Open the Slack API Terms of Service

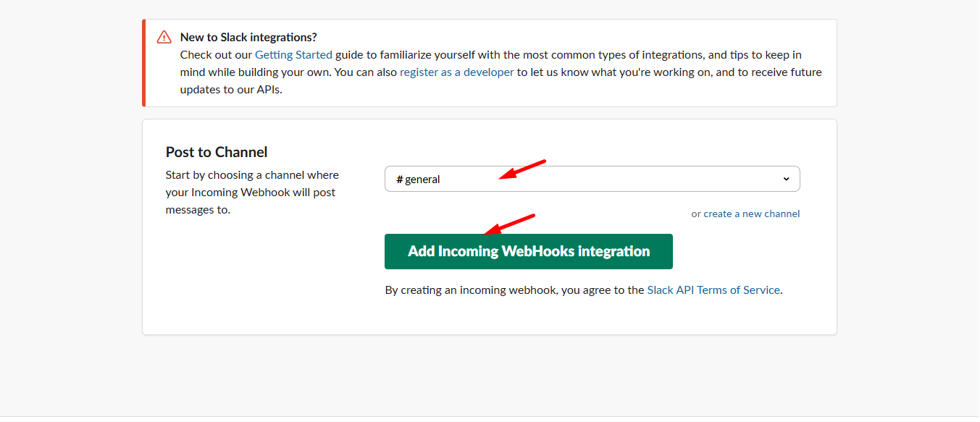click(x=713, y=290)
